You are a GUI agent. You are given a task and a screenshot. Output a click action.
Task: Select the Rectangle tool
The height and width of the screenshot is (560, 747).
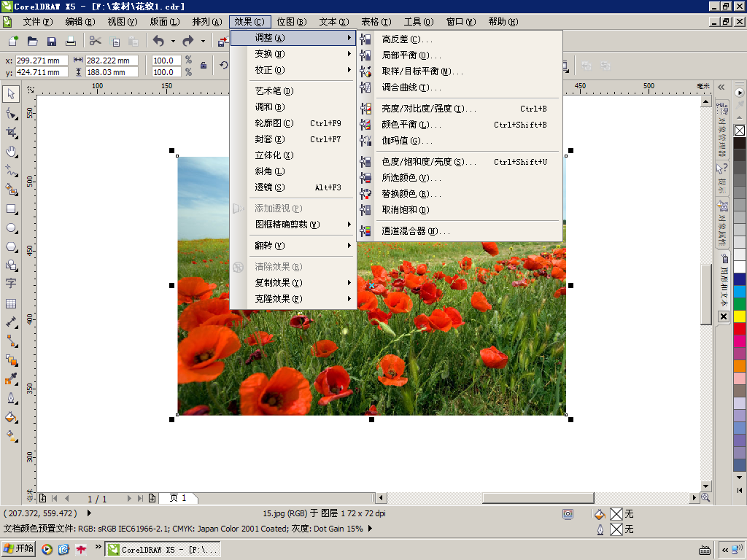tap(11, 209)
